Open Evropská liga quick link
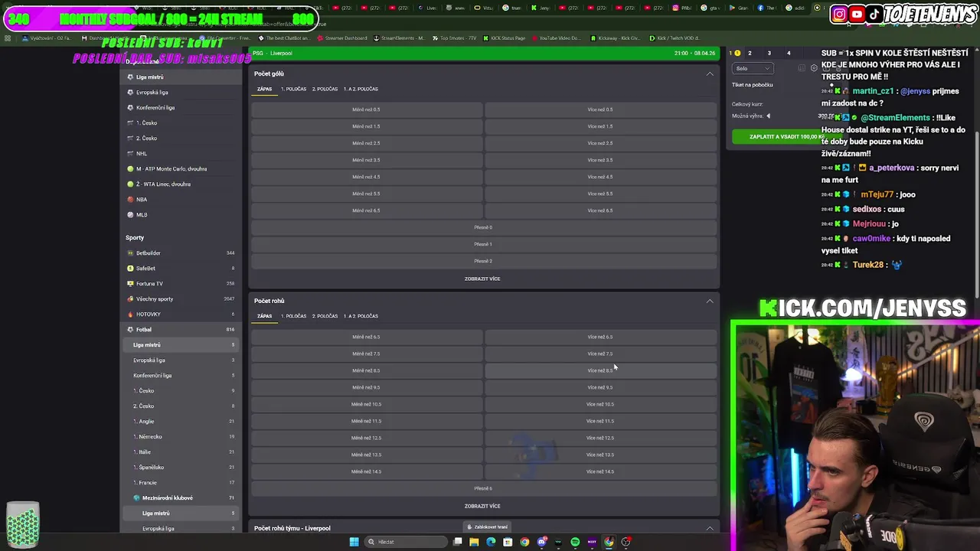This screenshot has height=551, width=980. [x=181, y=92]
